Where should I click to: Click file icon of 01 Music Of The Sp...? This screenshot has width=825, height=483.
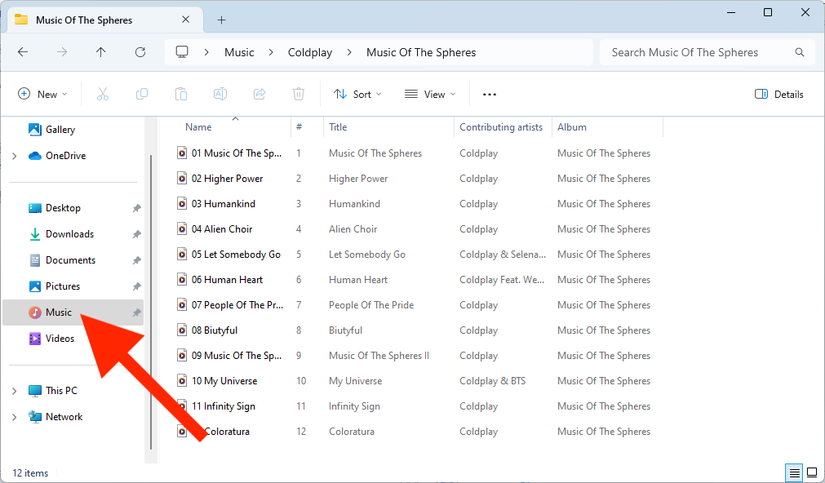182,153
